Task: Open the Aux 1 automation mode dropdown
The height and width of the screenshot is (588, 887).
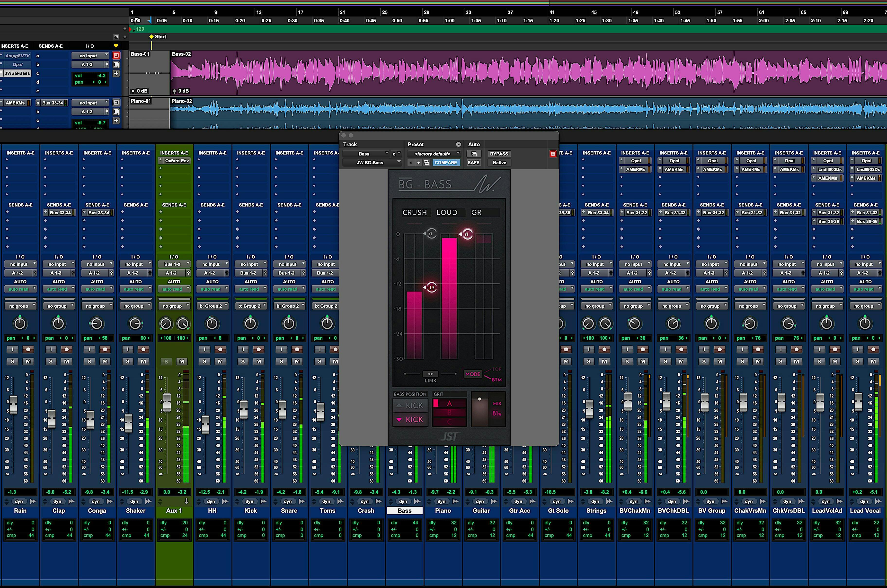Action: 174,289
